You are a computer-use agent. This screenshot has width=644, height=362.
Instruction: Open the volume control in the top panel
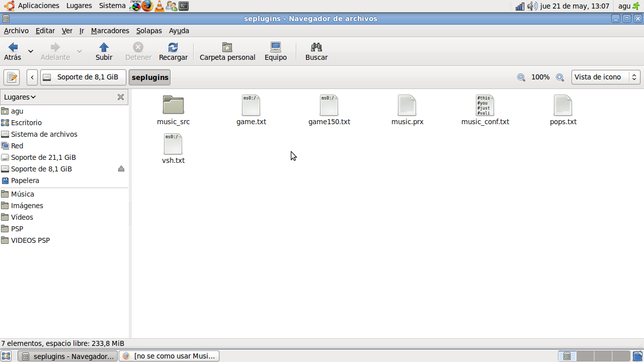pyautogui.click(x=532, y=6)
